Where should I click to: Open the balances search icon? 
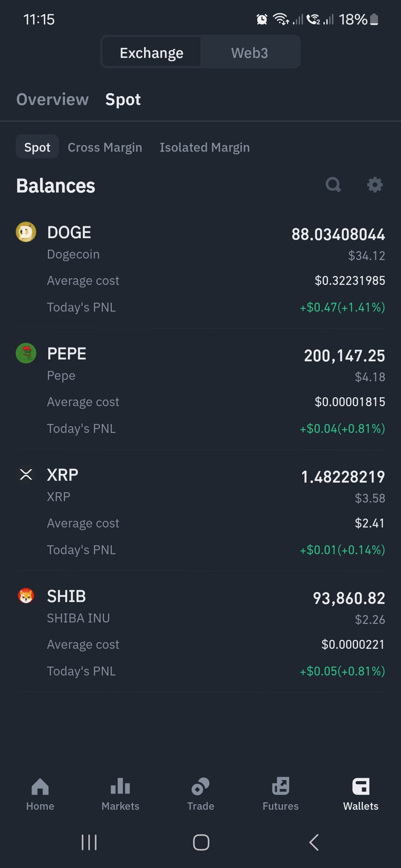pyautogui.click(x=333, y=184)
